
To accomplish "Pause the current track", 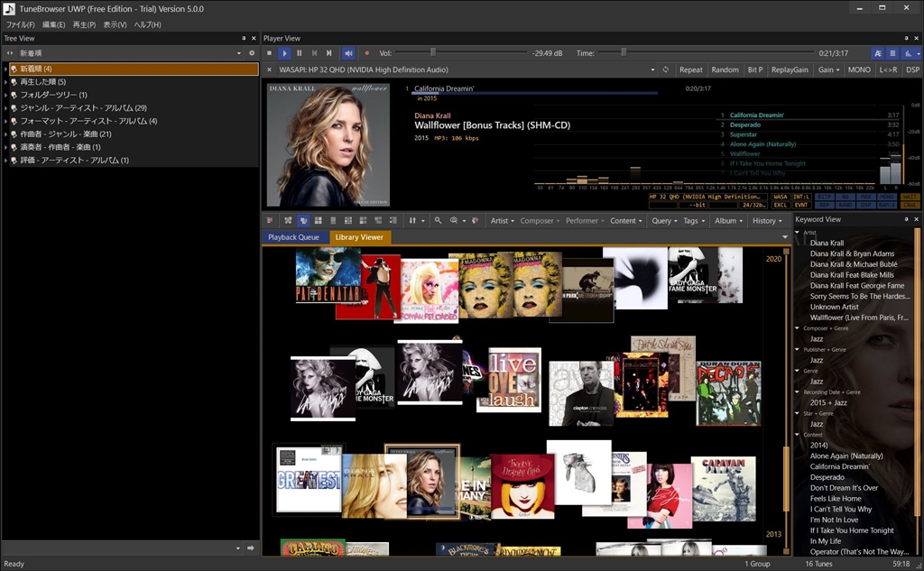I will 300,53.
